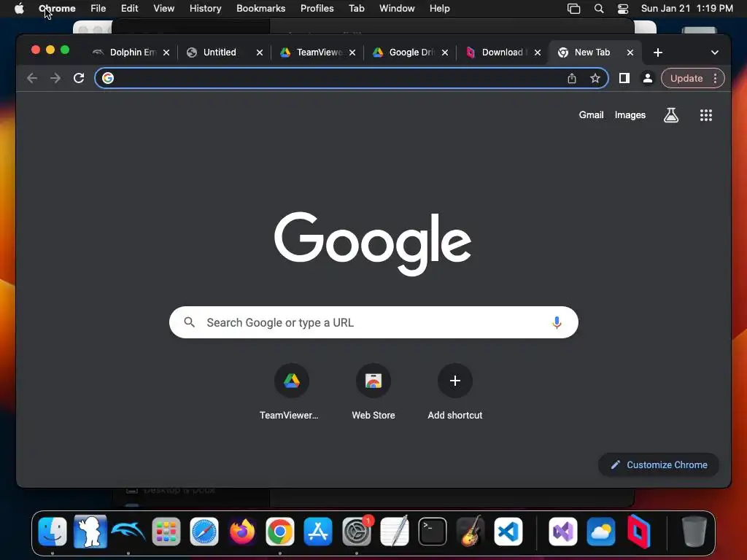Toggle the Chrome side panel icon

(624, 79)
